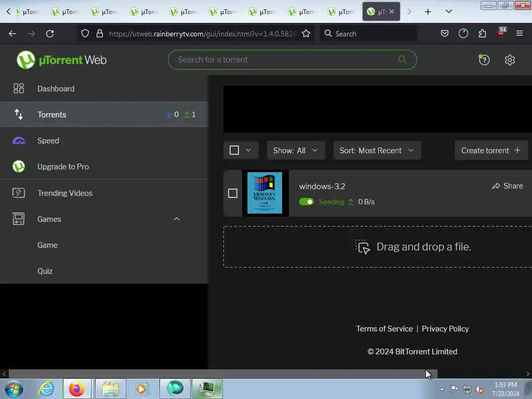Open the Sort: Most Recent dropdown

[x=377, y=150]
